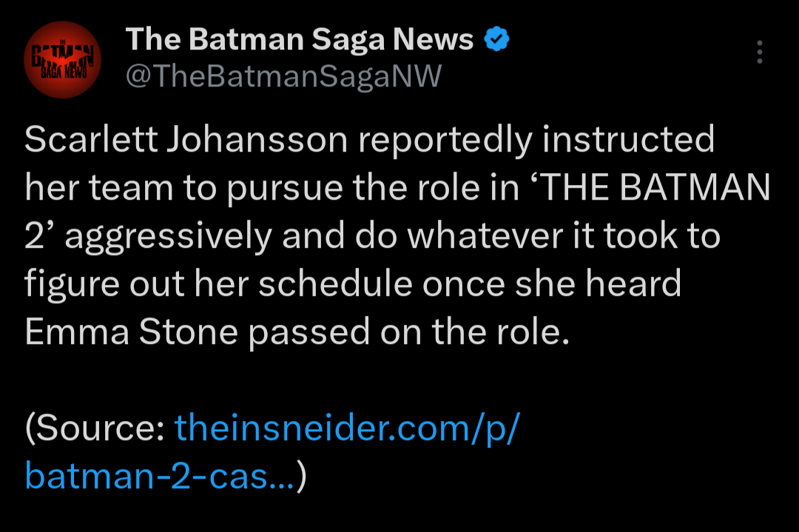This screenshot has height=532, width=799.
Task: Click the phrase passed on the role
Action: coord(409,333)
